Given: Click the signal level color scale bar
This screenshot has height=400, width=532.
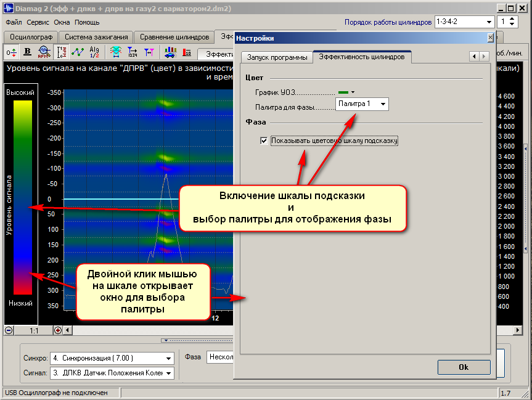Looking at the screenshot, I should pyautogui.click(x=22, y=197).
